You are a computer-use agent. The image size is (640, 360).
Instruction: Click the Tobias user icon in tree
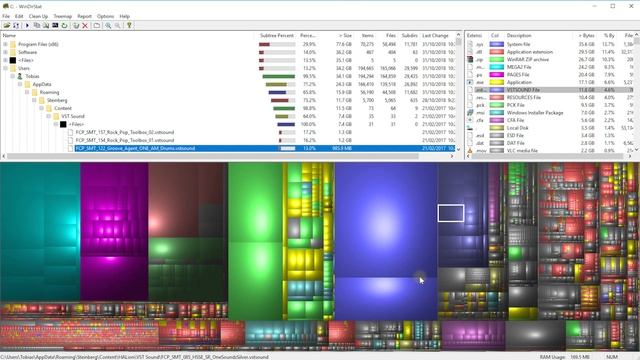20,76
